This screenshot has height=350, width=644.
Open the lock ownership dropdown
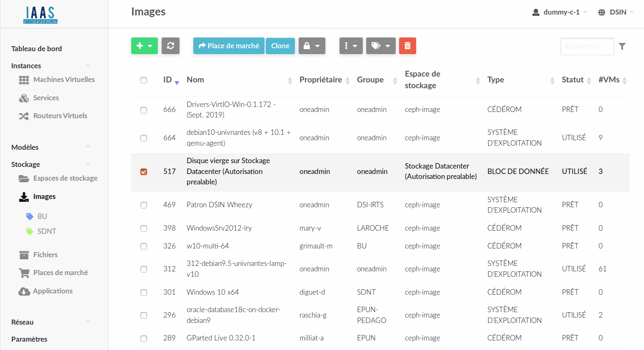[312, 46]
